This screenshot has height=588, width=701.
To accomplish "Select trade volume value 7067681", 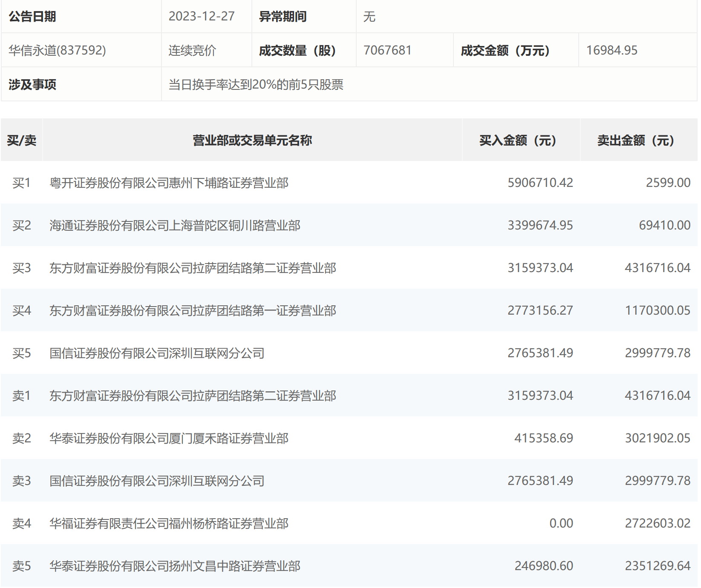I will coord(387,50).
